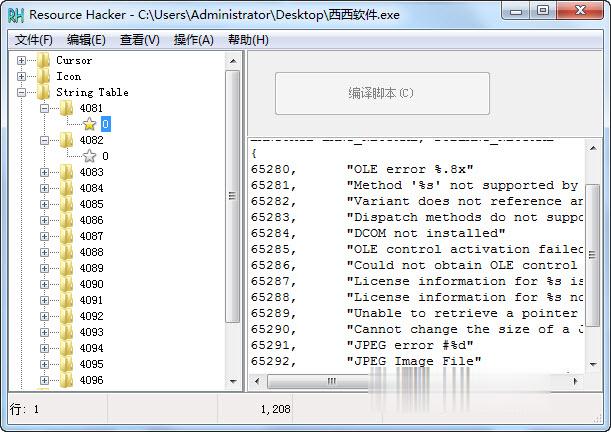Click the 编译脚本(C) button
This screenshot has width=611, height=432.
point(382,93)
